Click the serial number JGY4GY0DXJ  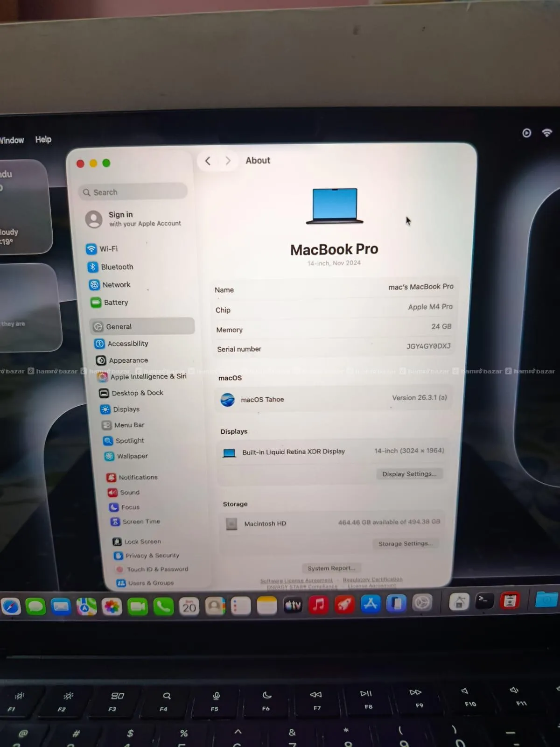pyautogui.click(x=428, y=346)
